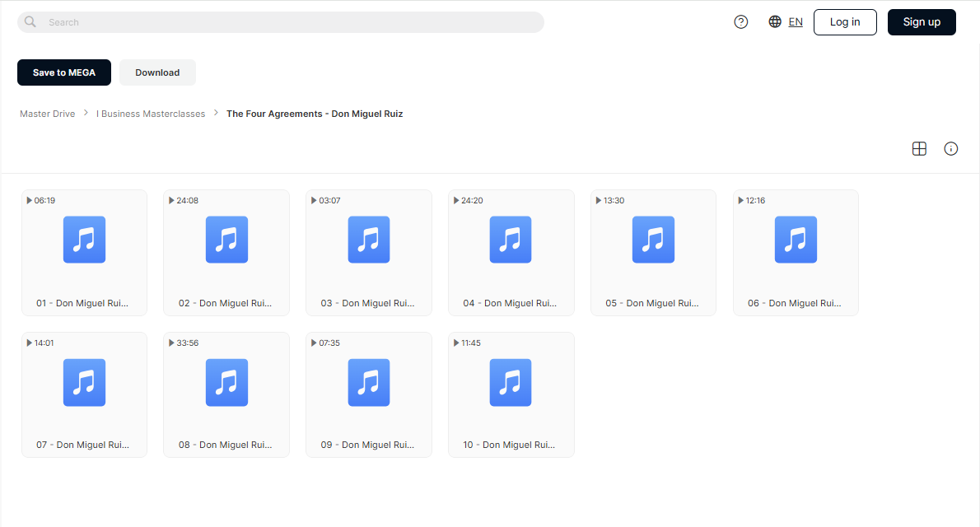Select file name 09 - Don Miguel Rui...
This screenshot has width=980, height=527.
(x=367, y=445)
